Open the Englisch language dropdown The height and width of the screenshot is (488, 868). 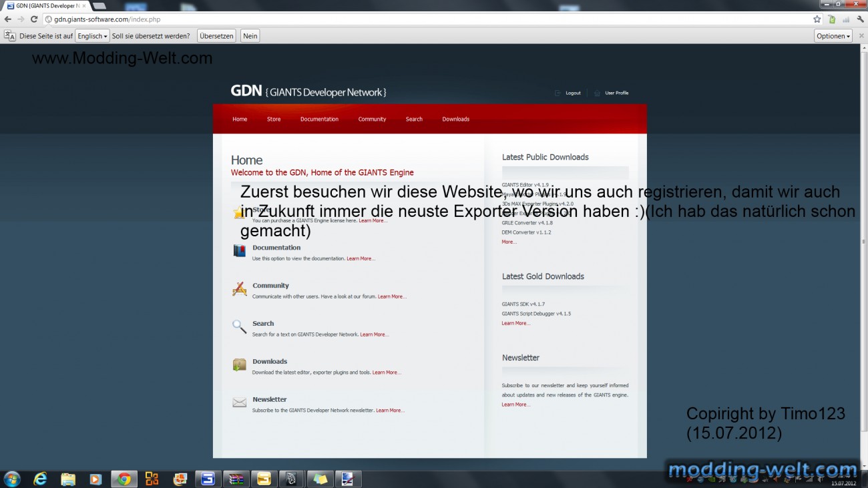[92, 36]
